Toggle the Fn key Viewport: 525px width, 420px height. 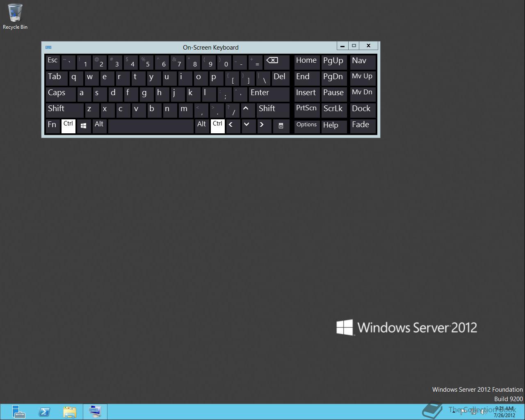coord(52,126)
